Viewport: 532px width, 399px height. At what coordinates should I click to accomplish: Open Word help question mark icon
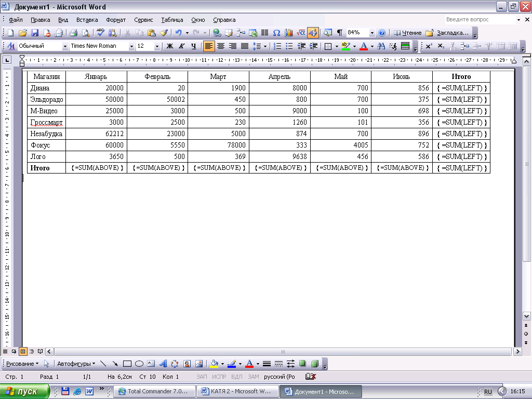(x=382, y=33)
